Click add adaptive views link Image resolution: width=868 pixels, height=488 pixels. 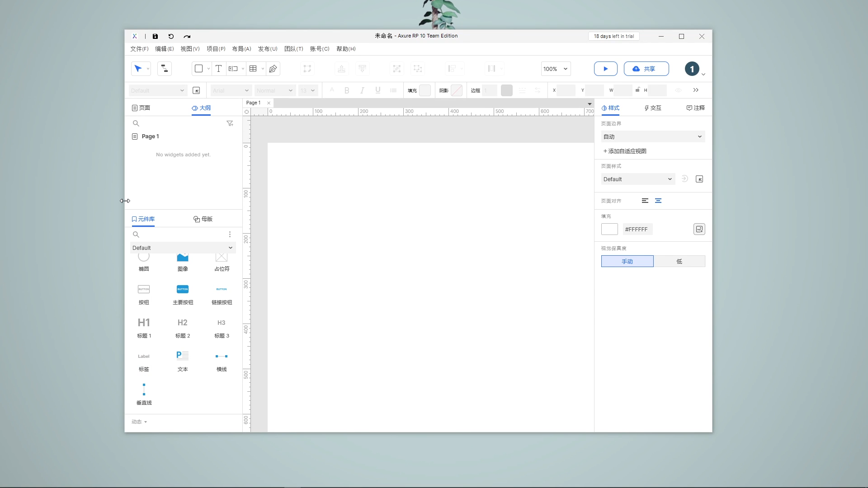click(625, 151)
